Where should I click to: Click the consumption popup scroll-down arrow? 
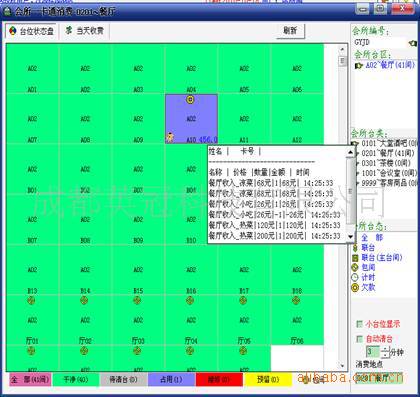[350, 236]
